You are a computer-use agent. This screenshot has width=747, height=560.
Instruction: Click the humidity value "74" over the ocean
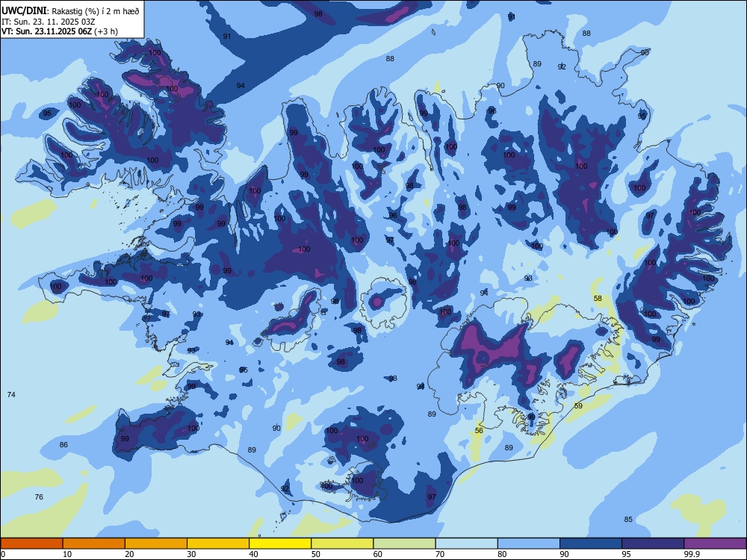pyautogui.click(x=11, y=395)
